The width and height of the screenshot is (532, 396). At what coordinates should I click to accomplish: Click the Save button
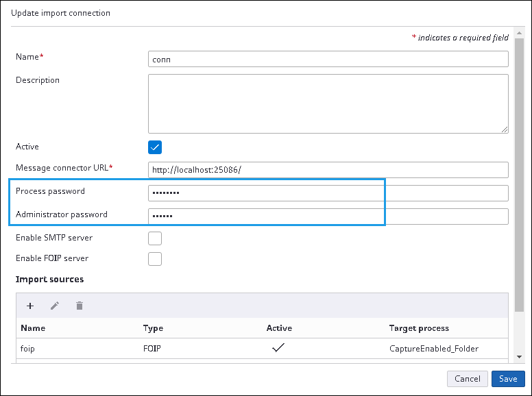point(507,379)
